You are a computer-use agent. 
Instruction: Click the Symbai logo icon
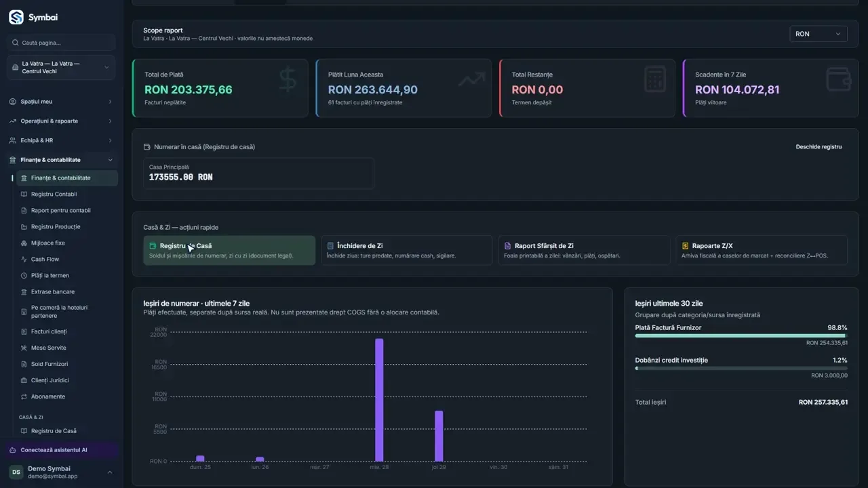(16, 18)
